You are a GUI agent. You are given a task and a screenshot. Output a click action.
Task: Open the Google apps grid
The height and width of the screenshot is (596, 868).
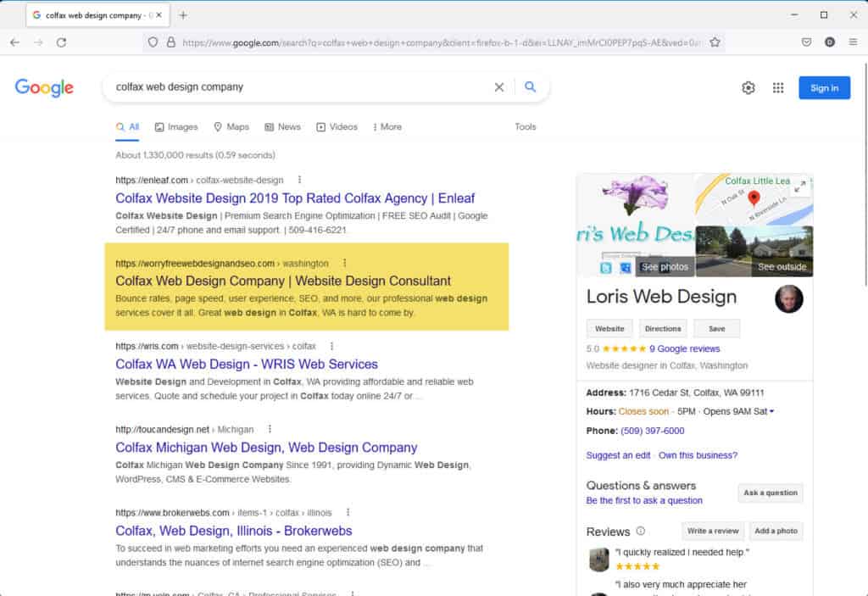(x=778, y=87)
